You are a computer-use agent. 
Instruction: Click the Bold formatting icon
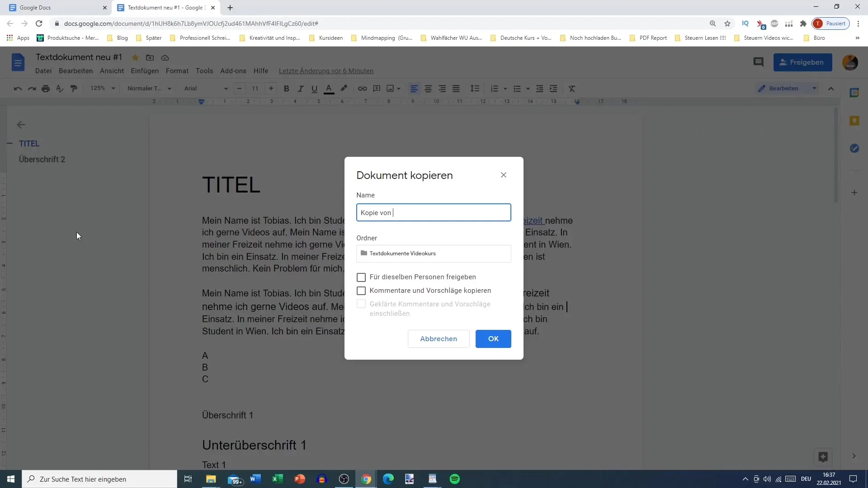[x=288, y=88]
